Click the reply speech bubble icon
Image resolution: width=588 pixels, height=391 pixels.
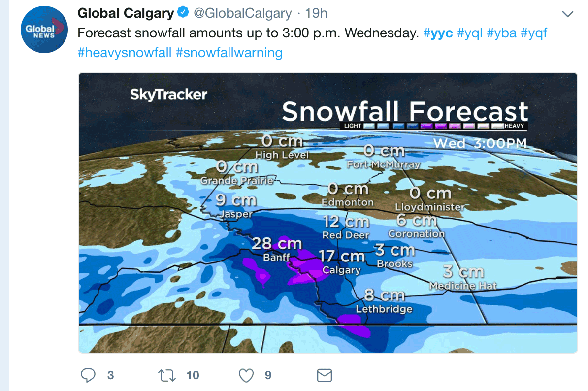[x=88, y=375]
